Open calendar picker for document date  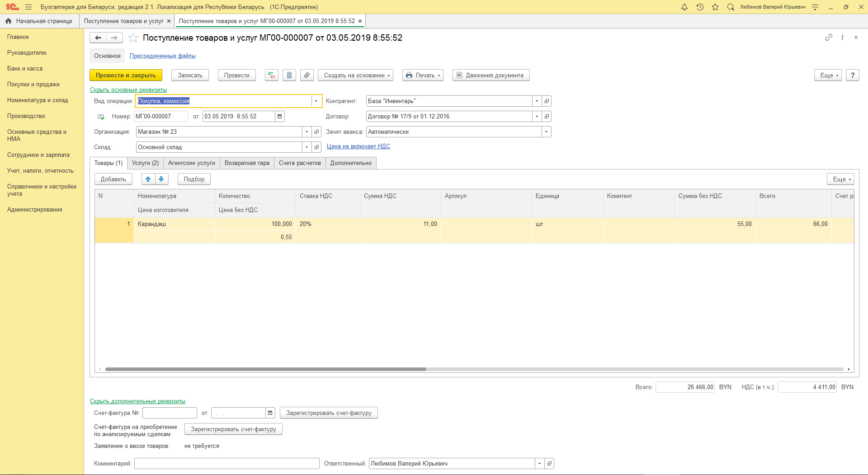click(280, 117)
